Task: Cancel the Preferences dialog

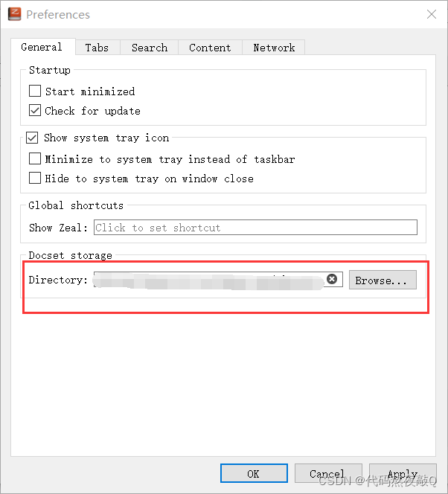Action: (328, 473)
